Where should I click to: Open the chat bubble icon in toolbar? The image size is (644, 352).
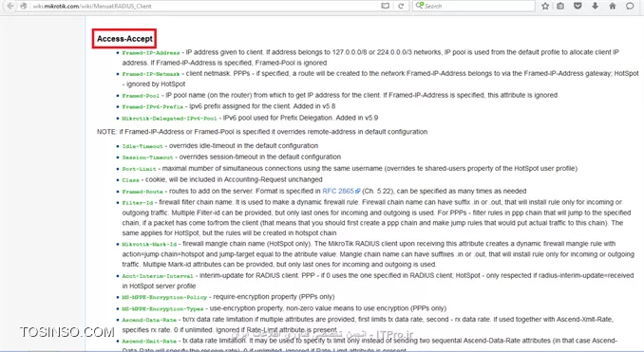pos(630,6)
